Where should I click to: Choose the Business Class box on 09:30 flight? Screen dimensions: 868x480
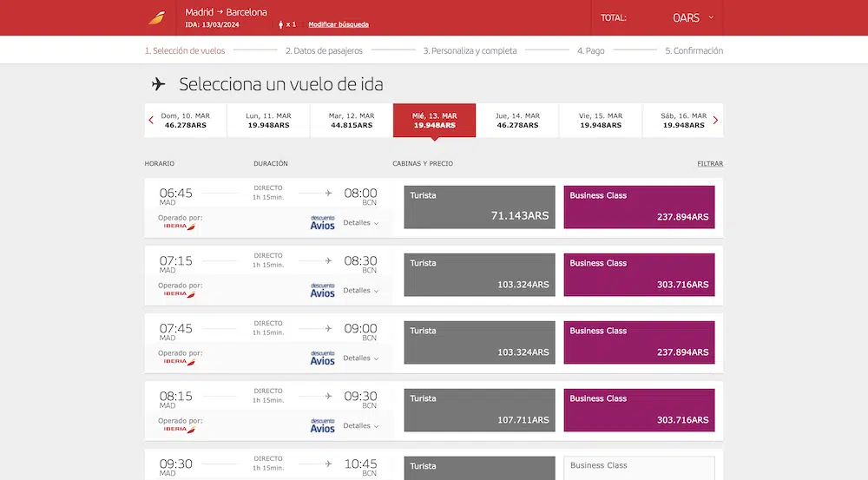[640, 468]
